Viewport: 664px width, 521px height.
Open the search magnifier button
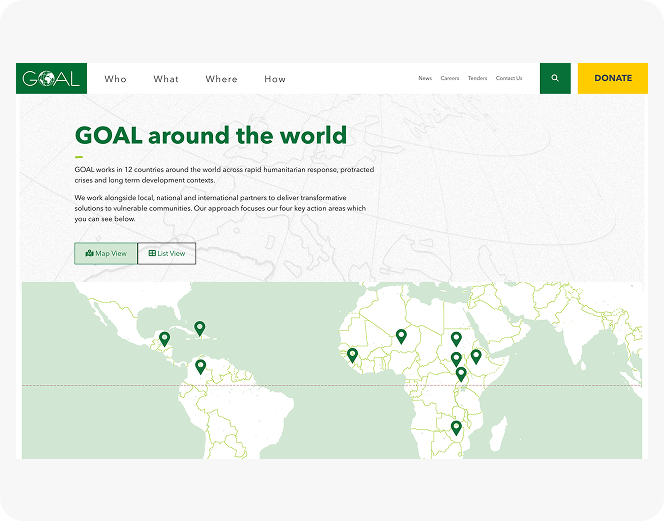[555, 78]
